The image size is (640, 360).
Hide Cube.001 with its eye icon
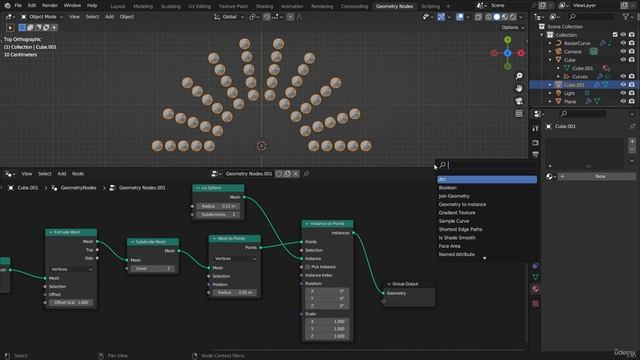pyautogui.click(x=623, y=85)
